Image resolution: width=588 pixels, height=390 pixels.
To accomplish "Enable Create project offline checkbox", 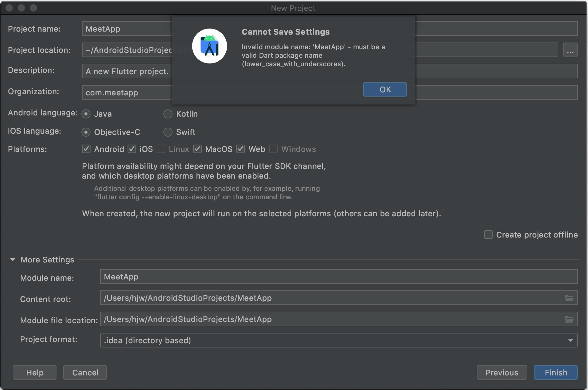I will pos(488,235).
